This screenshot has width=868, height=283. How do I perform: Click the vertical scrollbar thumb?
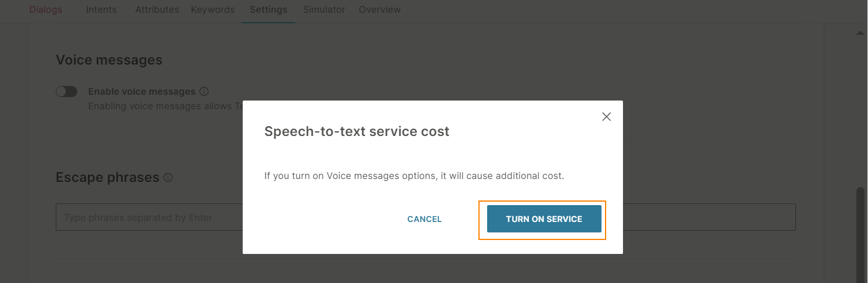tap(860, 235)
